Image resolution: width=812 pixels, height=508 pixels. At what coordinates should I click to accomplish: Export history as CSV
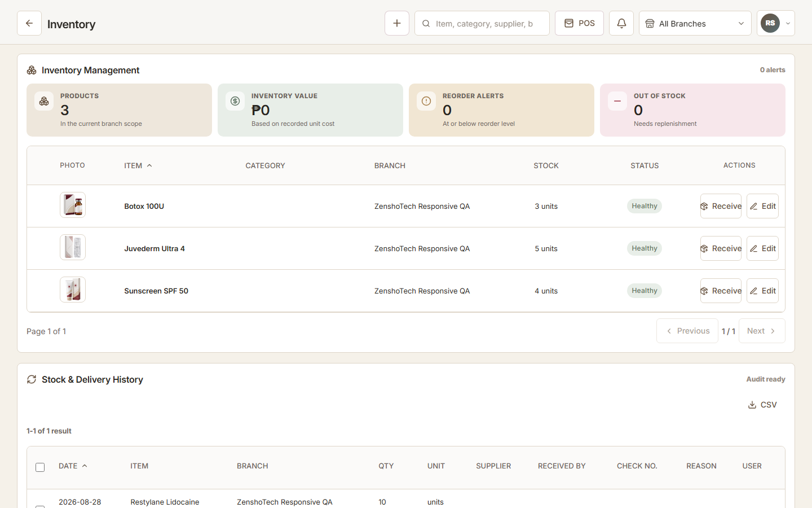click(x=762, y=405)
